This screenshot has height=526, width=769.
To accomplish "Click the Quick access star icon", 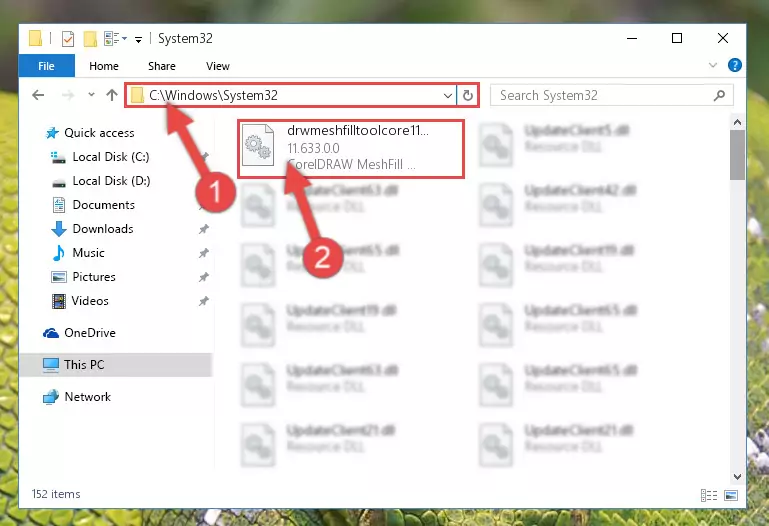I will [52, 133].
